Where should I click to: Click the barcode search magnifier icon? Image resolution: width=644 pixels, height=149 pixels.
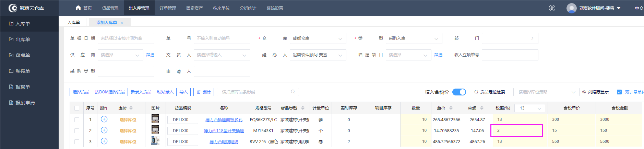point(293,92)
